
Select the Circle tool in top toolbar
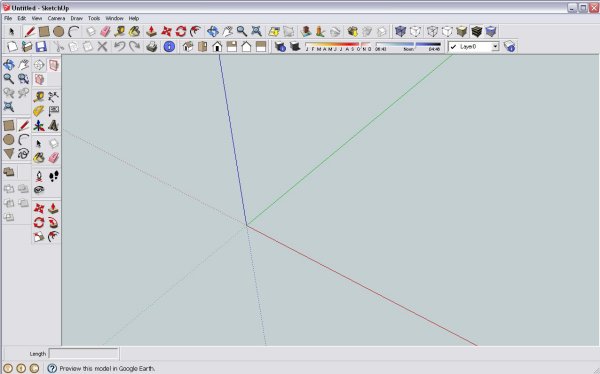59,31
